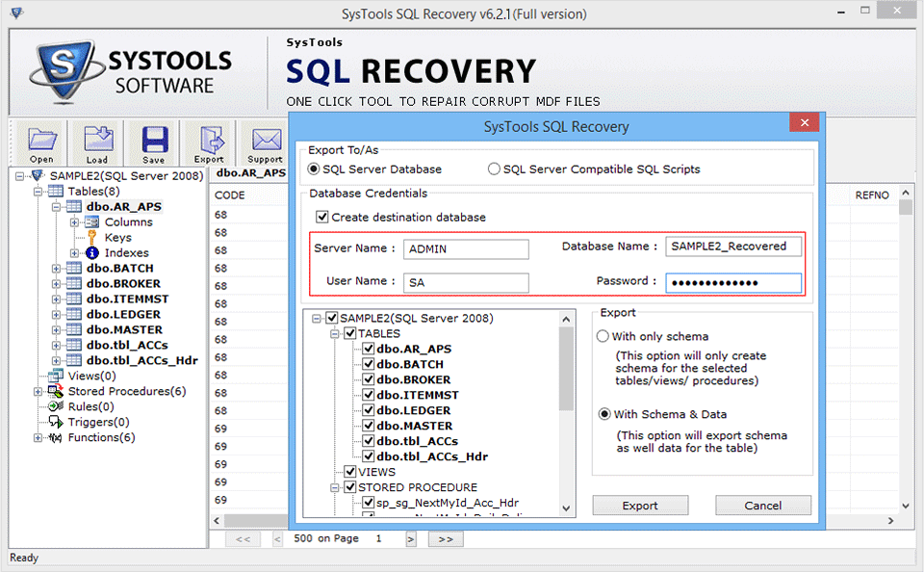The width and height of the screenshot is (924, 572).
Task: Click the Password input field
Action: click(733, 282)
